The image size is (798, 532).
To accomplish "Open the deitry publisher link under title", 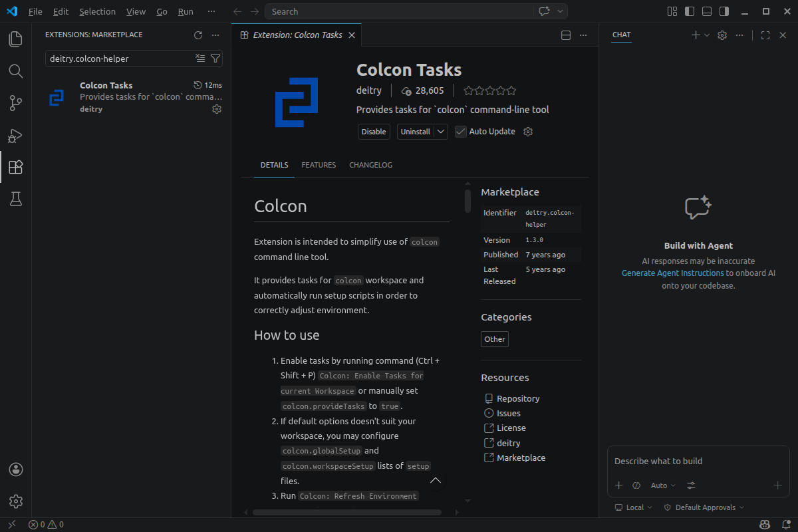I will (369, 90).
